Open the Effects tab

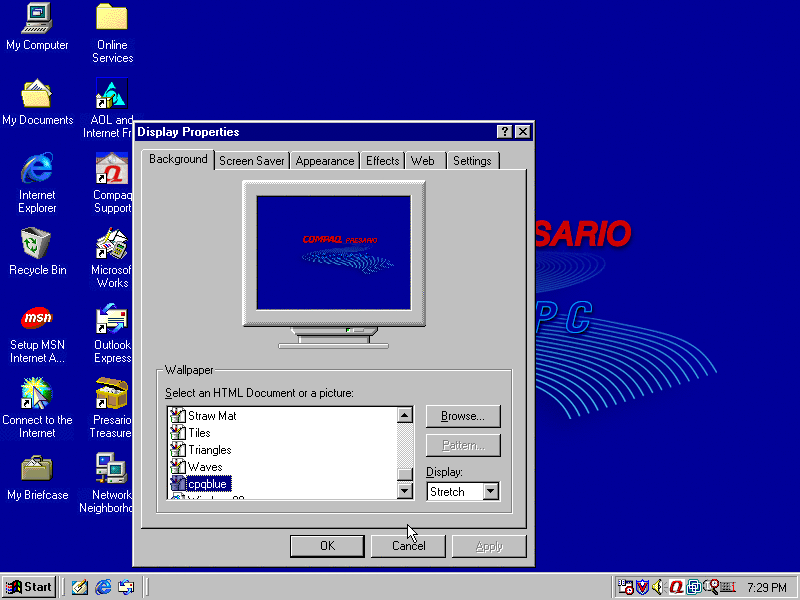[383, 161]
